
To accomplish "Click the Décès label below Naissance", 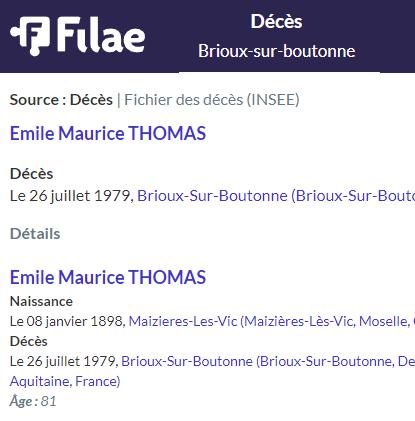I will (29, 341).
